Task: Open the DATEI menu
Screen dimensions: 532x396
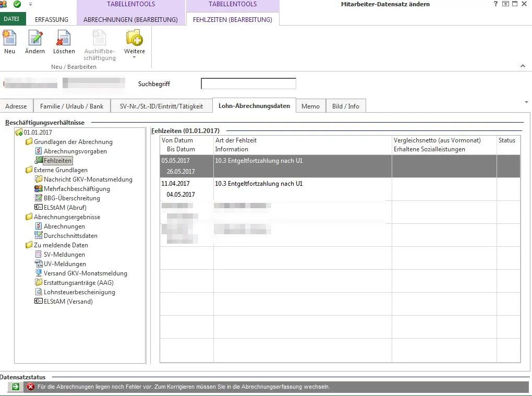Action: tap(11, 19)
